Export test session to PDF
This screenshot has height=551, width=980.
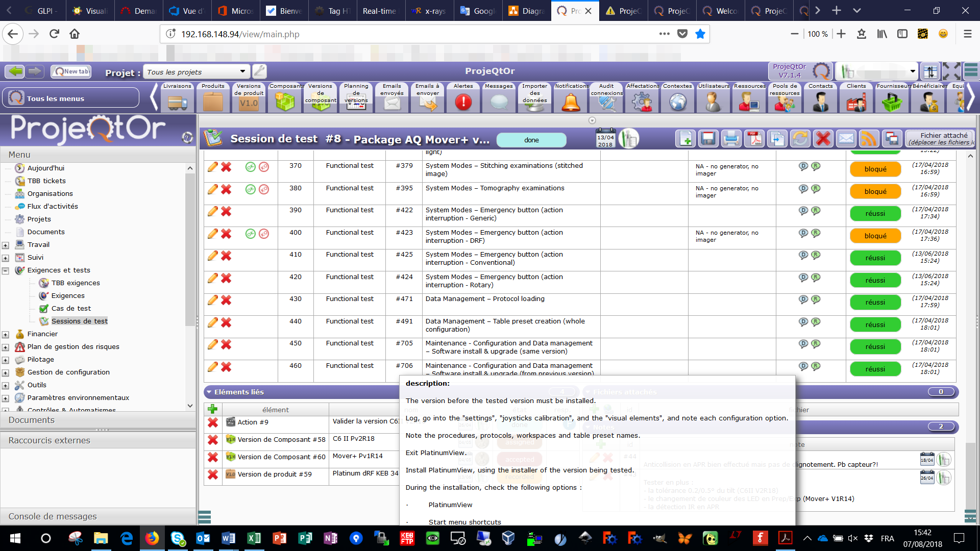[754, 139]
